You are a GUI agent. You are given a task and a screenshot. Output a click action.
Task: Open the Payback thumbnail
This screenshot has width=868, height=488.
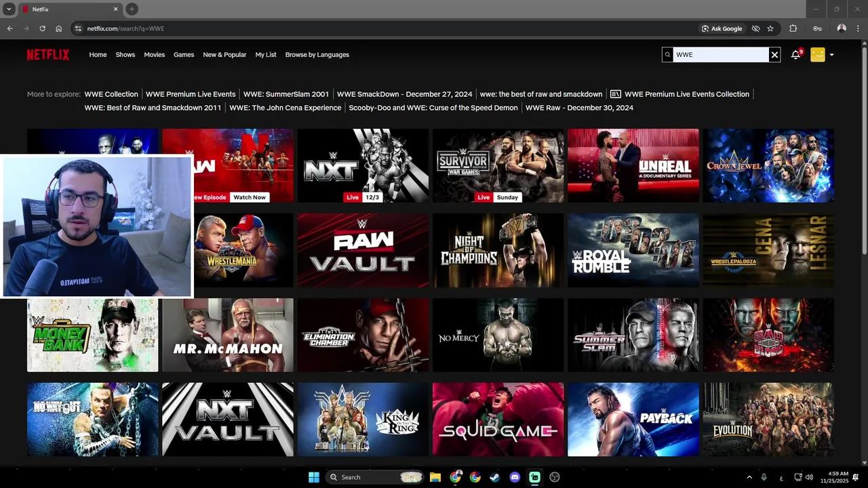click(633, 420)
